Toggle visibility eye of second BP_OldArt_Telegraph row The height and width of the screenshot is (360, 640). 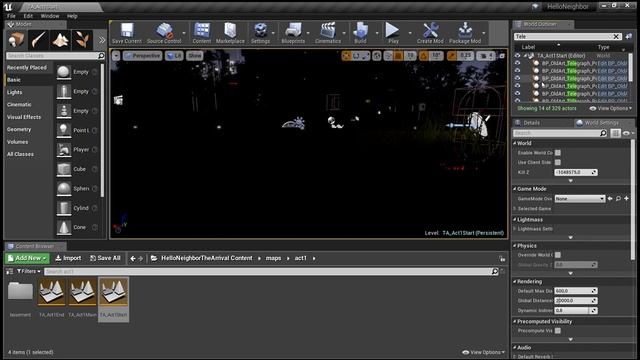point(518,71)
